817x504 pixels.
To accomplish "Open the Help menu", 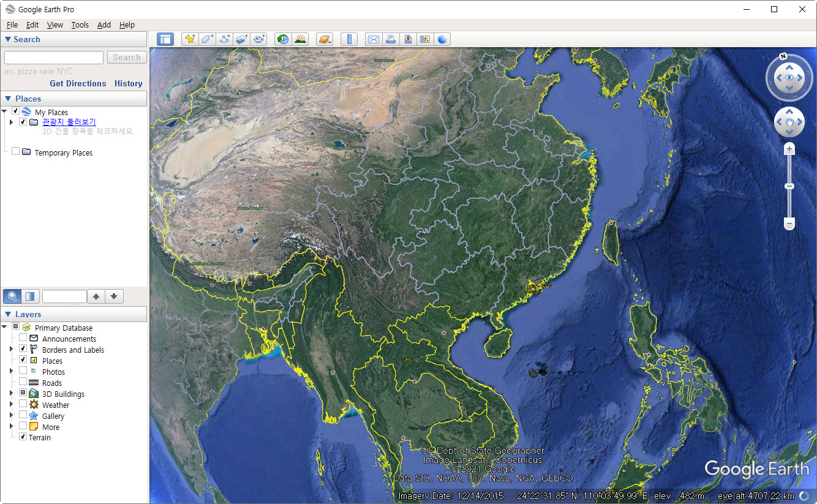I will (127, 25).
